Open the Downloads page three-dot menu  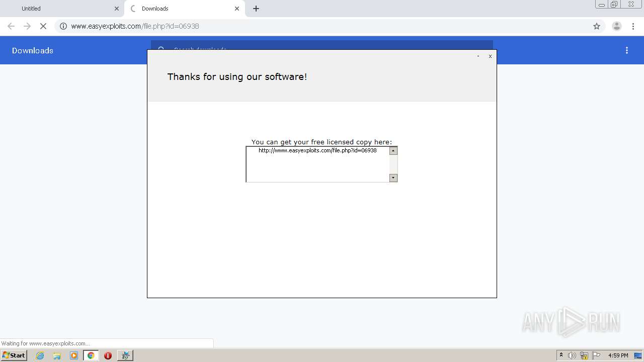627,50
